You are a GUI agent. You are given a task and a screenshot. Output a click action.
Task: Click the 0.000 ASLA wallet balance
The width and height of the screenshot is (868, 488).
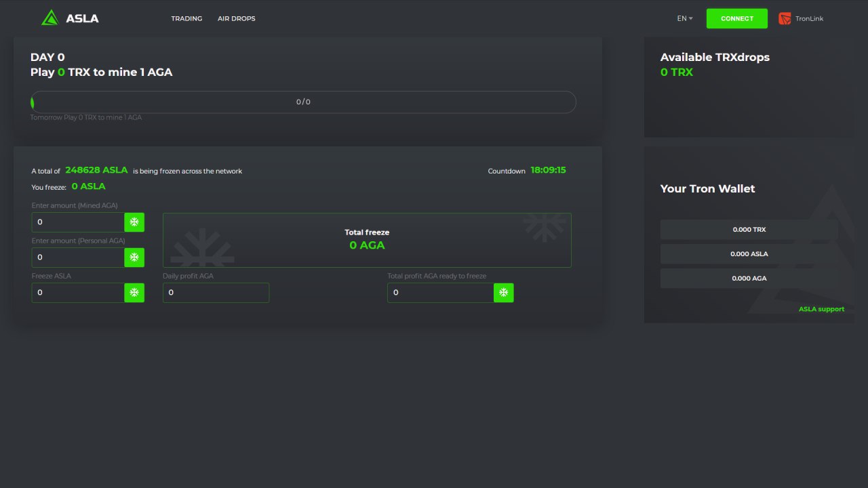click(749, 253)
